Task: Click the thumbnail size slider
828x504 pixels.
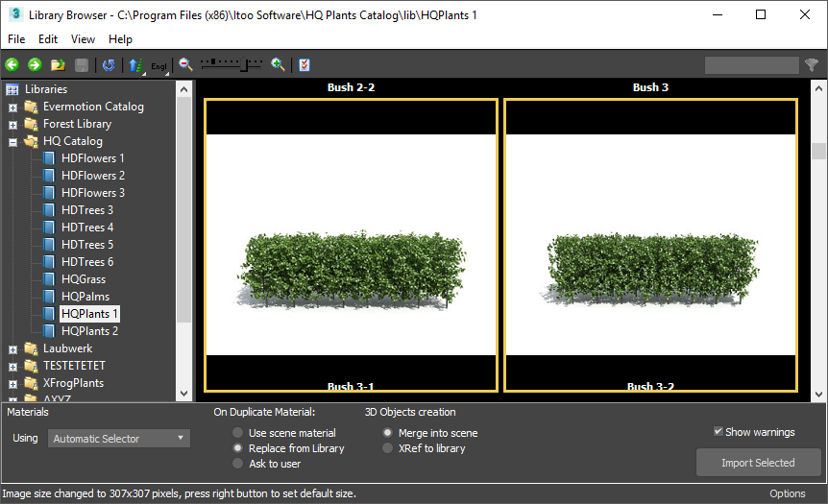Action: (231, 64)
